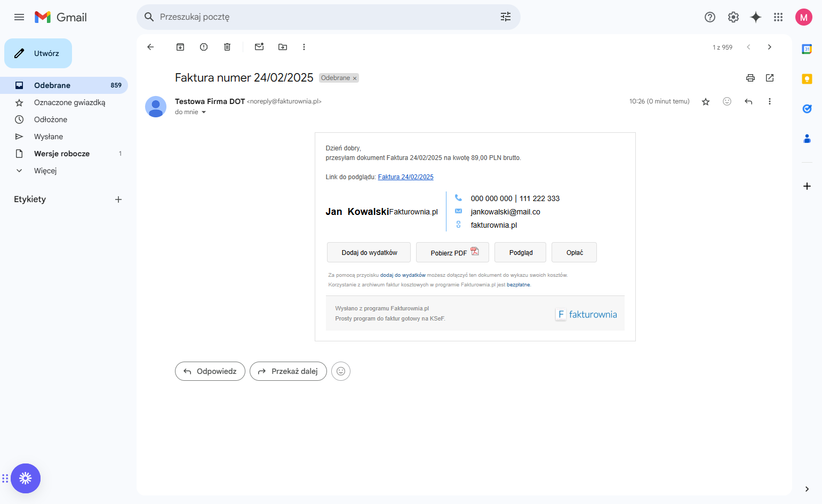Open Gmail settings gear
The image size is (822, 504).
(733, 17)
